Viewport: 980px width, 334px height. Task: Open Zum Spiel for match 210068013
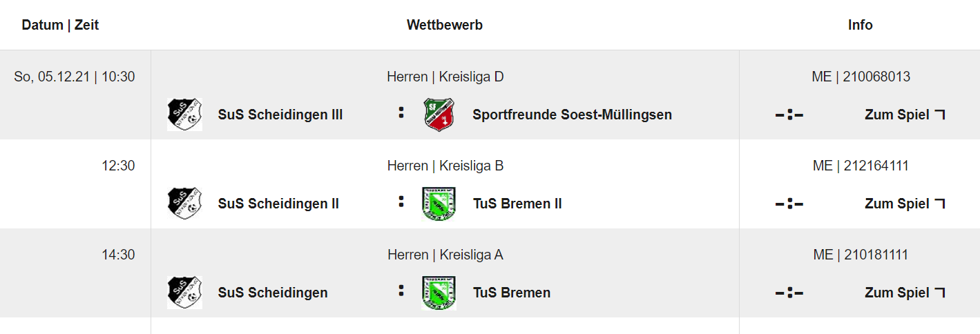pyautogui.click(x=904, y=115)
